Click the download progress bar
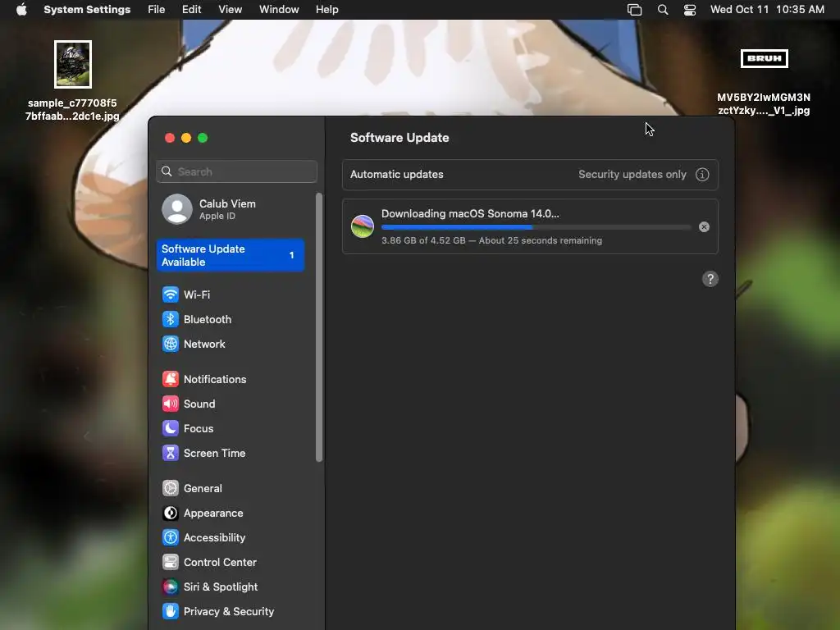Viewport: 840px width, 630px height. tap(536, 227)
